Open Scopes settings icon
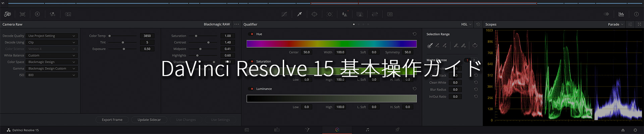 point(630,24)
